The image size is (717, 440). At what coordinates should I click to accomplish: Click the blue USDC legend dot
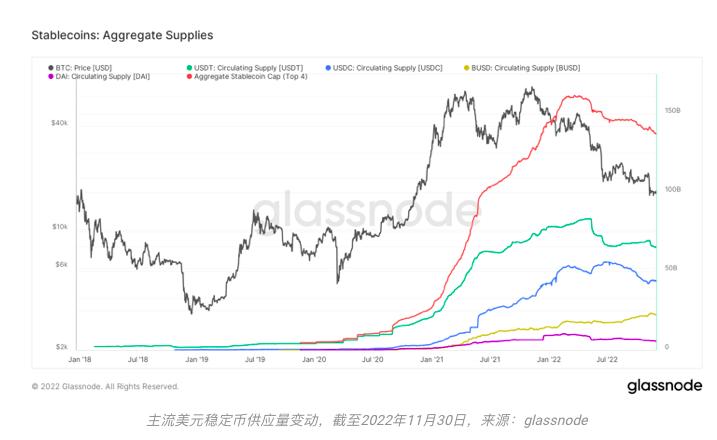(329, 68)
